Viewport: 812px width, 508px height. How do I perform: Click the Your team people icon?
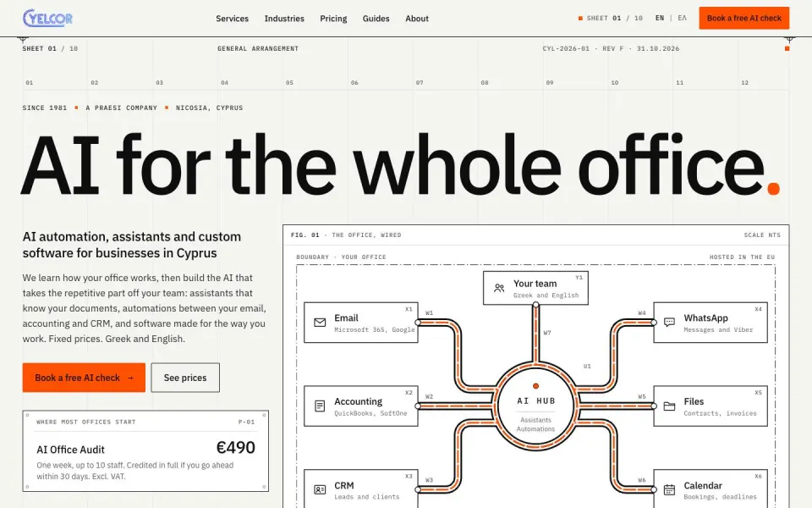coord(499,288)
